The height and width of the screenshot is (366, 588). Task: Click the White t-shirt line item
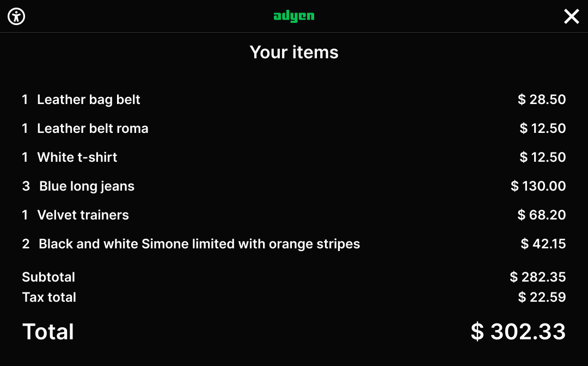point(77,157)
